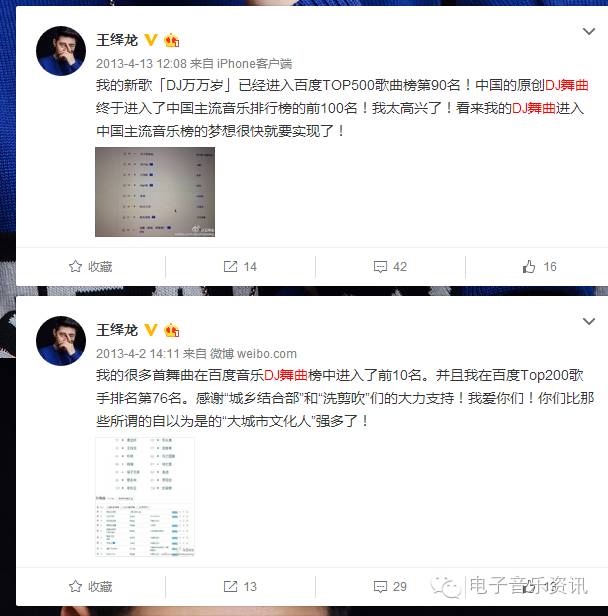Open the first post's options chevron

click(588, 31)
